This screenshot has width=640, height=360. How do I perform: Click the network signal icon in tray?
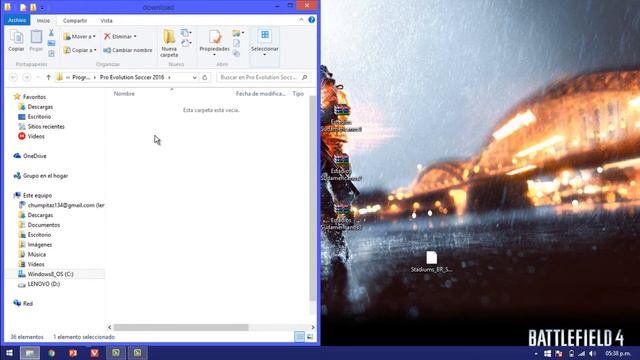tap(582, 353)
